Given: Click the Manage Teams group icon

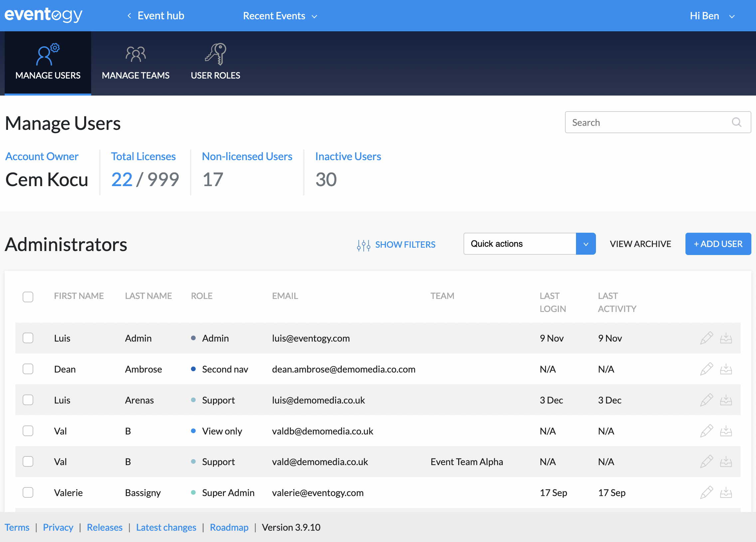Looking at the screenshot, I should [x=135, y=54].
